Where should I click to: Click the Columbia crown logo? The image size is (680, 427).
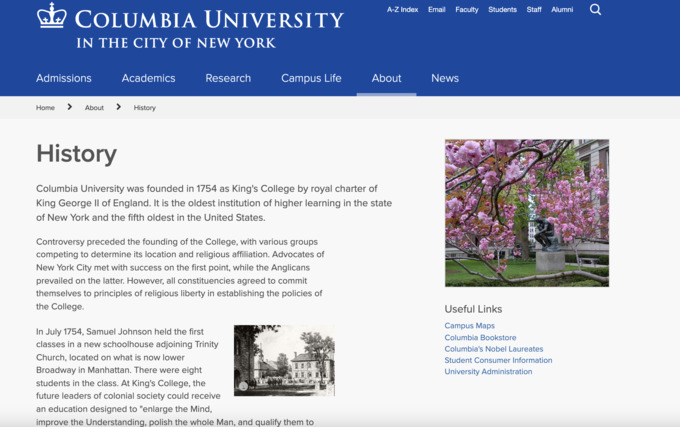tap(52, 16)
